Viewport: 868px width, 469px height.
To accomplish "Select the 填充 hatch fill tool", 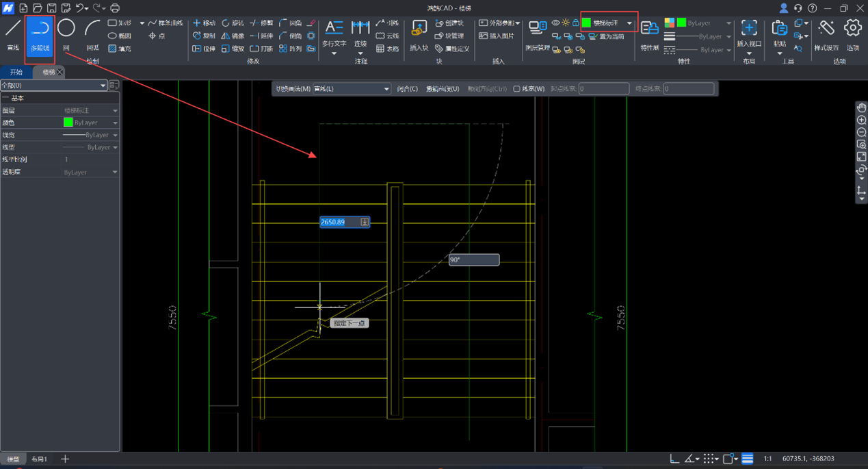I will tap(119, 49).
